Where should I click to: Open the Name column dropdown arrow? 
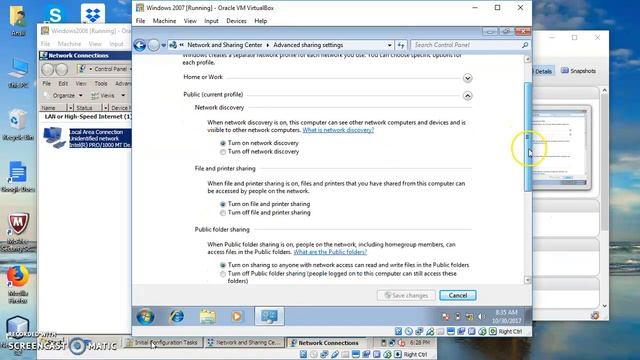point(70,108)
